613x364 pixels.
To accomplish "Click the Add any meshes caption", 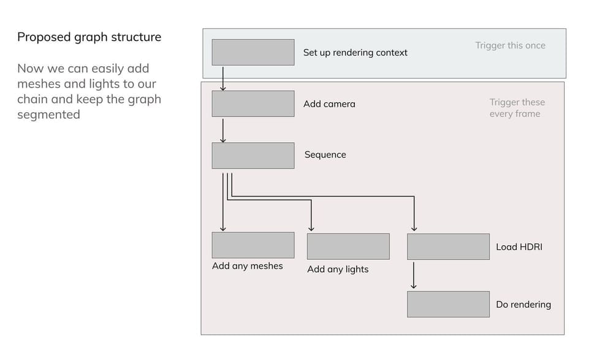I will tap(248, 266).
